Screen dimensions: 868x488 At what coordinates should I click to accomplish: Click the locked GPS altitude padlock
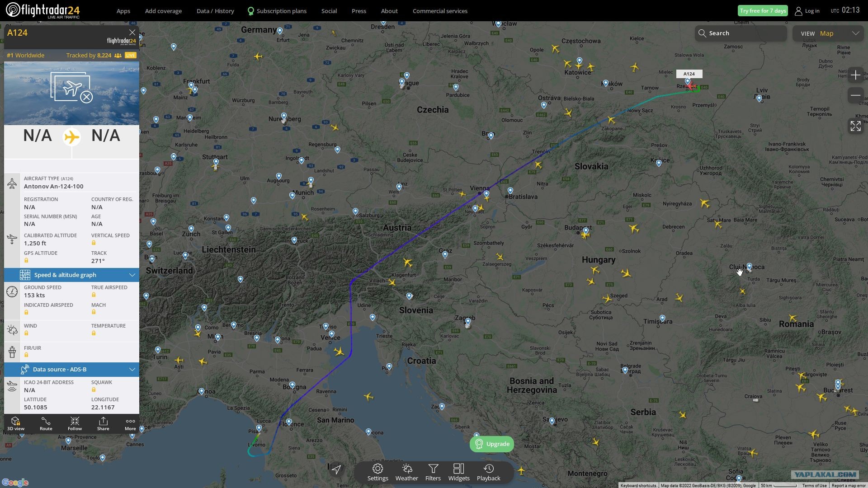coord(26,261)
